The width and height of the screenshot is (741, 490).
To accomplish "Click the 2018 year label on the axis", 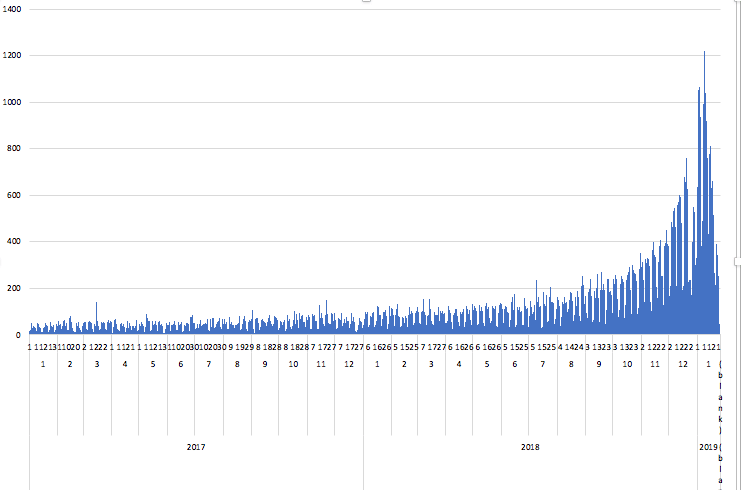I will click(530, 447).
